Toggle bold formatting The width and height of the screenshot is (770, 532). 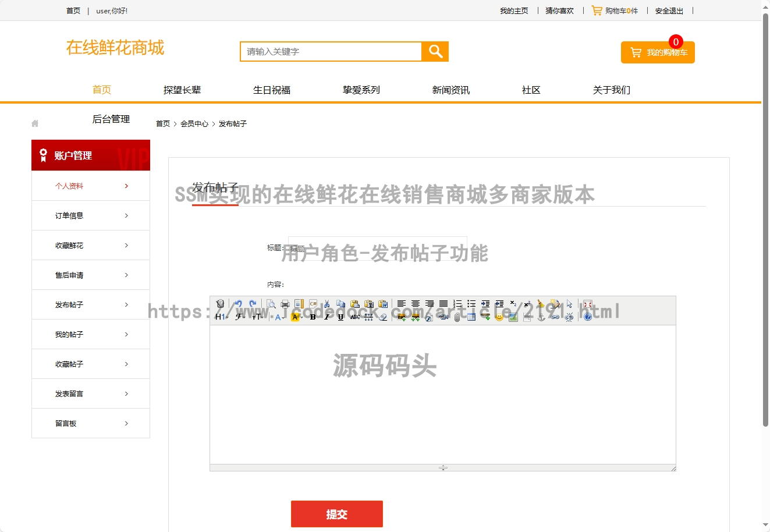click(x=313, y=317)
